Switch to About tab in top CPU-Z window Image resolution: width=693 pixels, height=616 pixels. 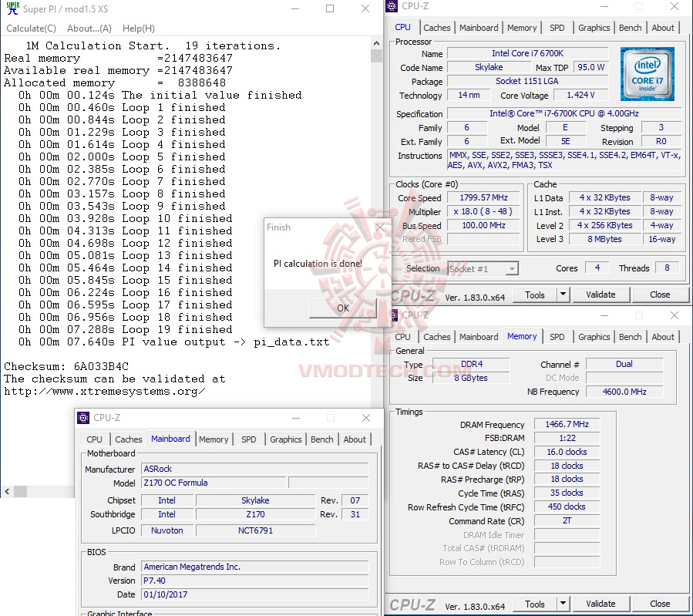(x=663, y=28)
